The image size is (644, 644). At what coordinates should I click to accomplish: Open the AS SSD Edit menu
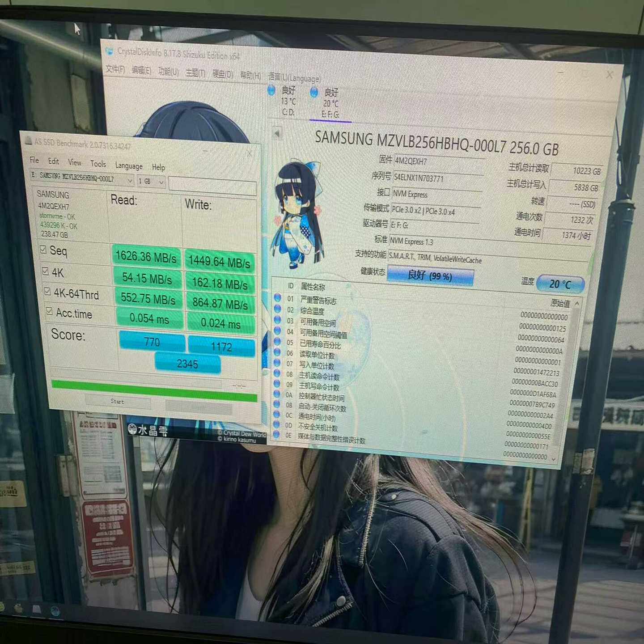pyautogui.click(x=53, y=161)
